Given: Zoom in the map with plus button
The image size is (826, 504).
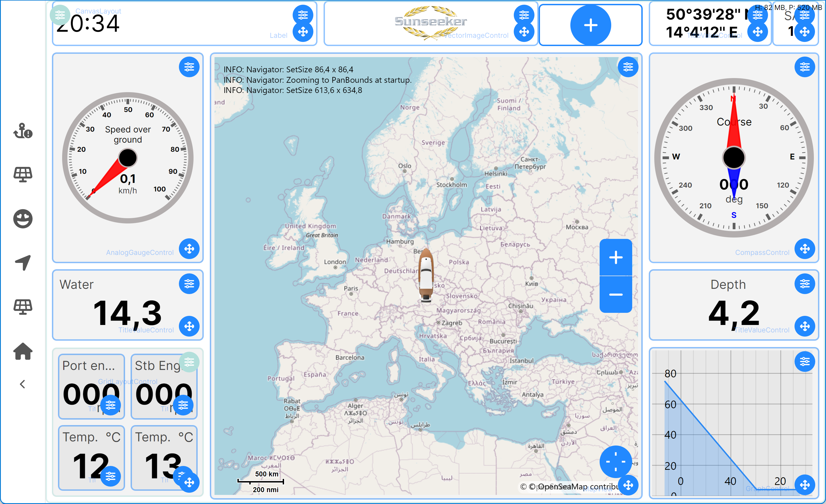Looking at the screenshot, I should coord(616,258).
